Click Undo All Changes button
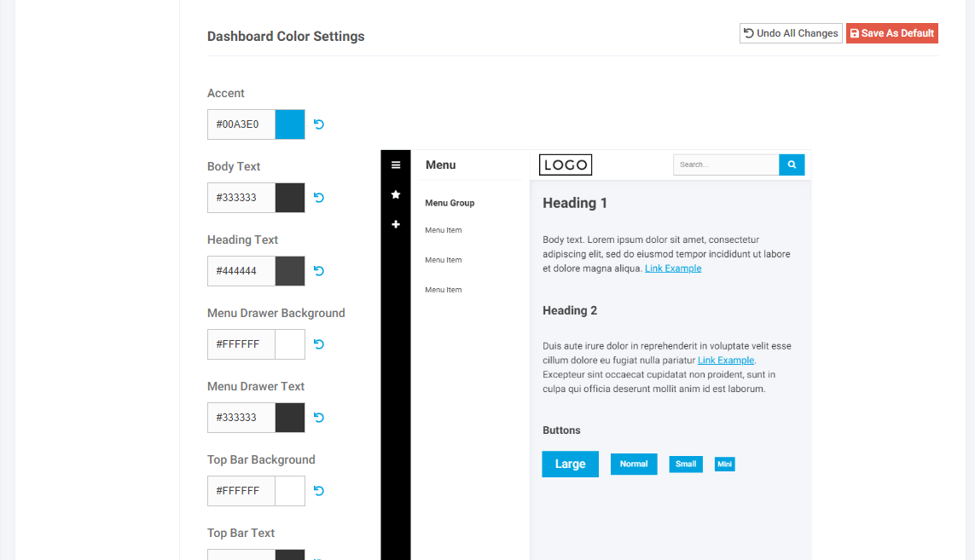The image size is (975, 560). [x=791, y=33]
